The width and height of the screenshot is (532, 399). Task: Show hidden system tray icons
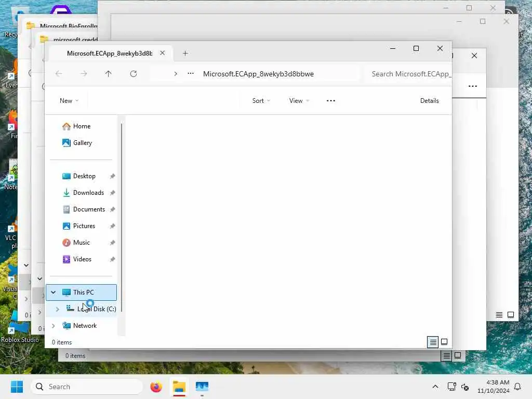[435, 387]
